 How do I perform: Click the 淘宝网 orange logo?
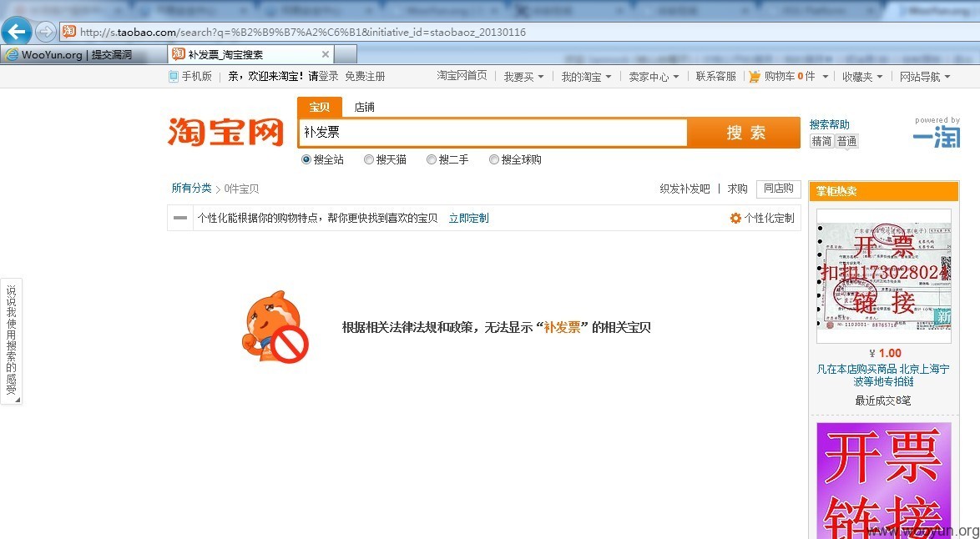click(x=225, y=132)
